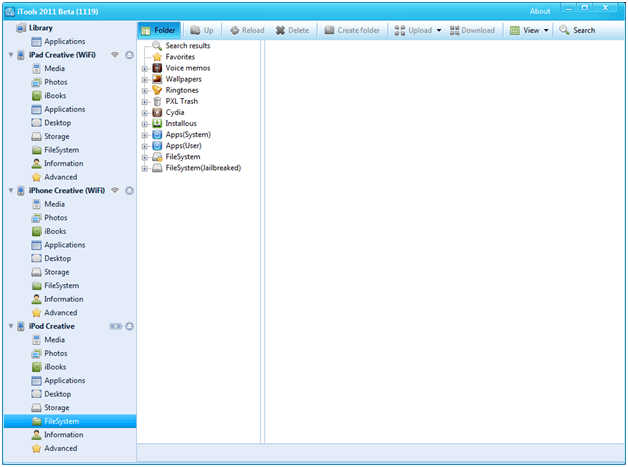This screenshot has width=628, height=467.
Task: Click the Ringtones bell icon
Action: 157,90
